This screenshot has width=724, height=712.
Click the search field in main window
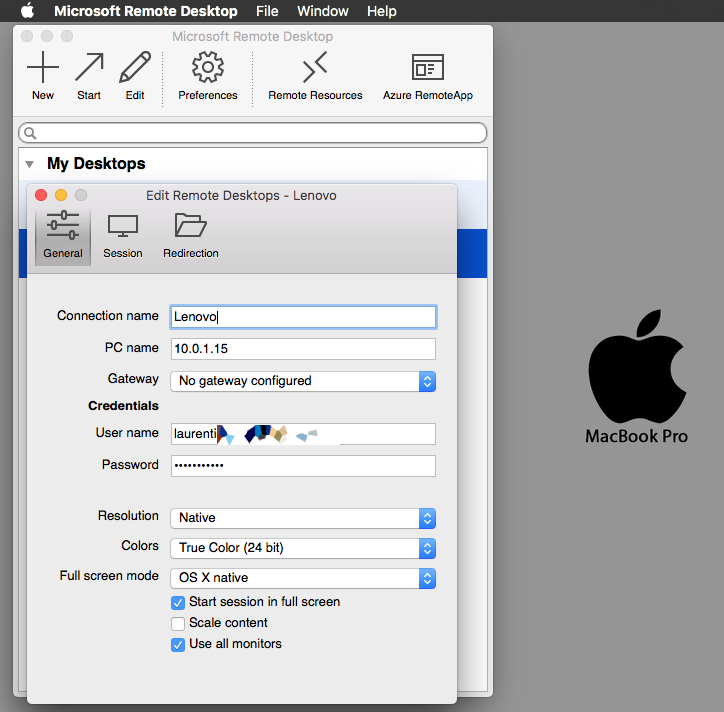(x=253, y=133)
